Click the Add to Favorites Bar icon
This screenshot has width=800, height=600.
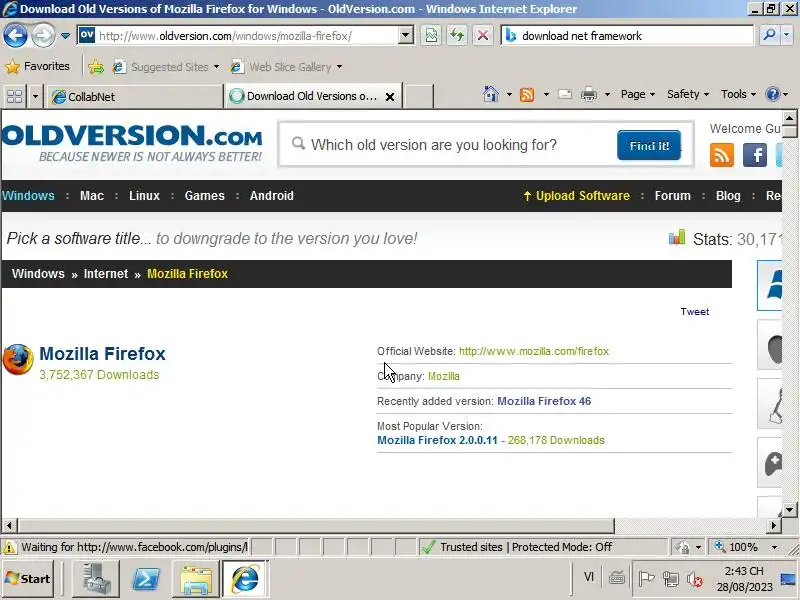[x=96, y=67]
